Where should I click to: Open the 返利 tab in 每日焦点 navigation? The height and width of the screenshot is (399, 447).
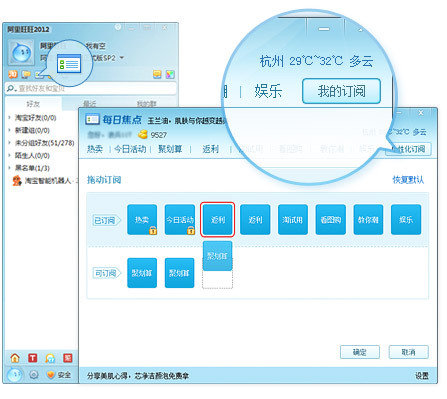point(211,149)
